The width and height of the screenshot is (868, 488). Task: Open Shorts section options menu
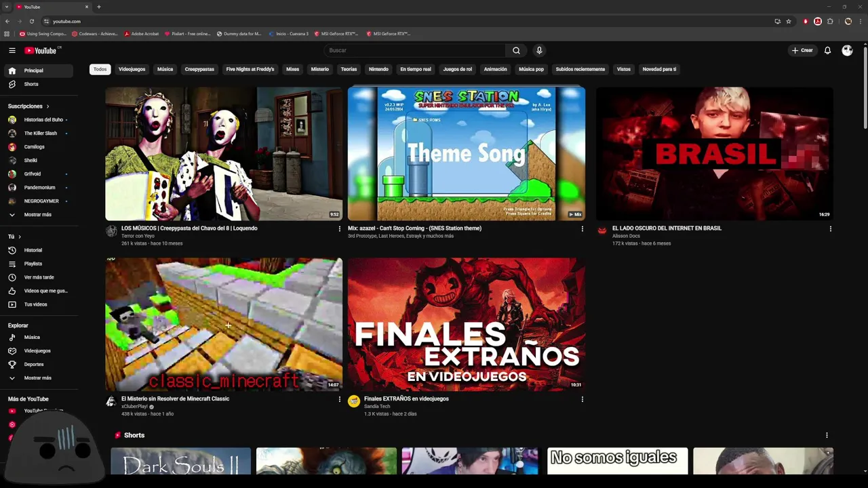pos(827,435)
